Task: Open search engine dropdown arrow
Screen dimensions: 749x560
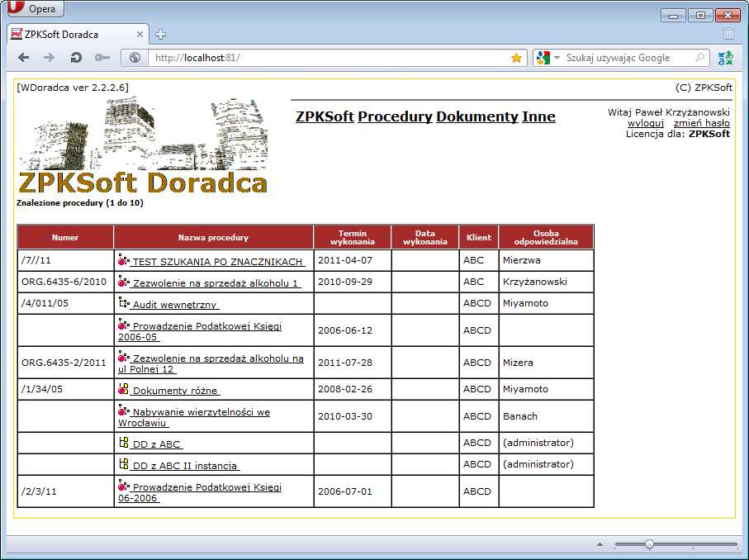Action: [557, 58]
